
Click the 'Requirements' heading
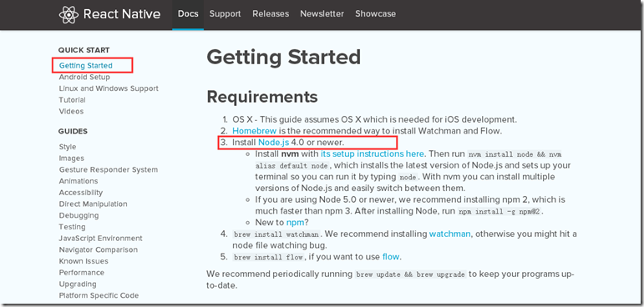point(262,97)
